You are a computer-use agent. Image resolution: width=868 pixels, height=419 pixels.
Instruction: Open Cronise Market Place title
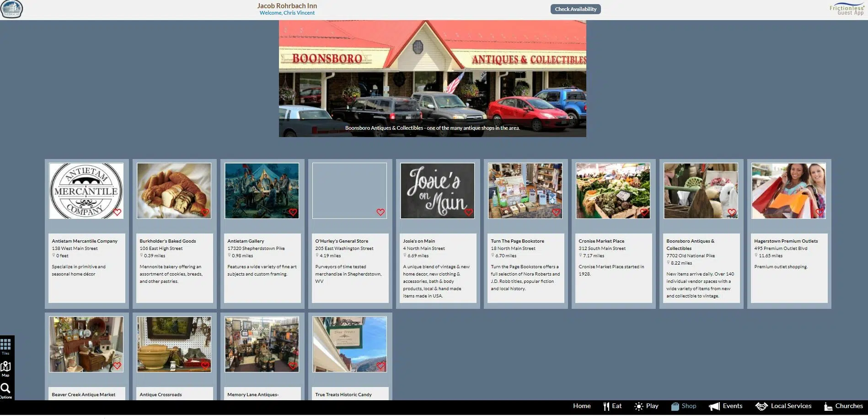click(601, 241)
